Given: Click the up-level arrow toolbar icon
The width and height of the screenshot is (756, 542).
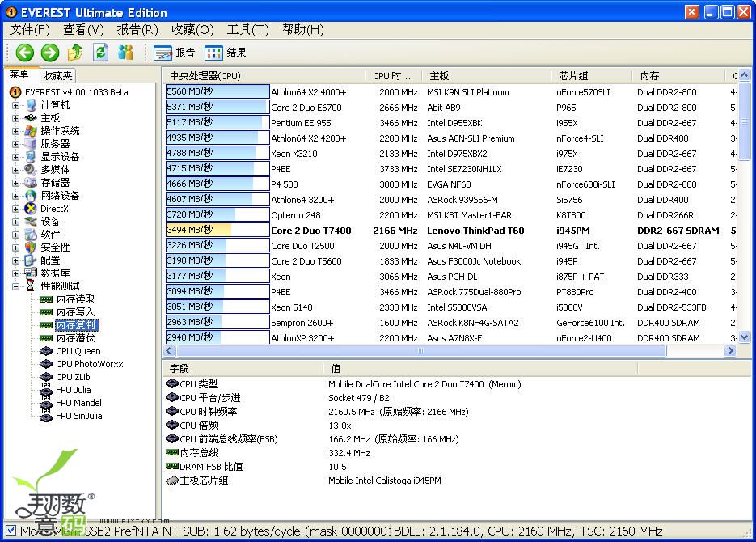Looking at the screenshot, I should point(75,52).
